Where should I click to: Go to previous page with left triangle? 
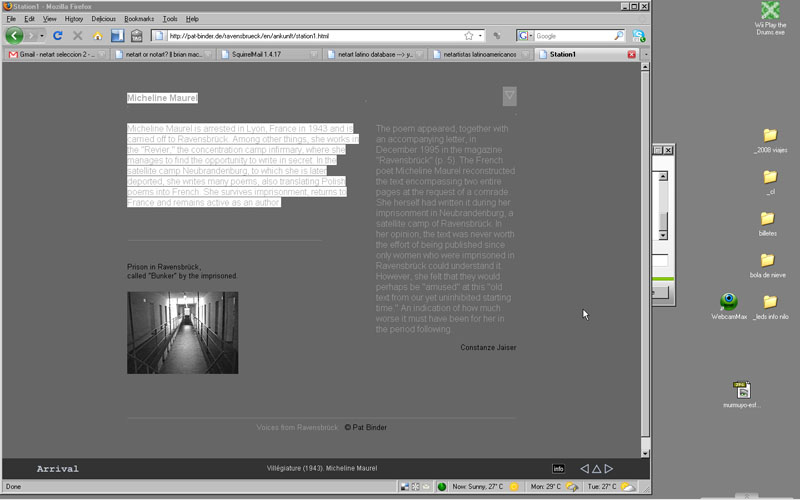[585, 468]
